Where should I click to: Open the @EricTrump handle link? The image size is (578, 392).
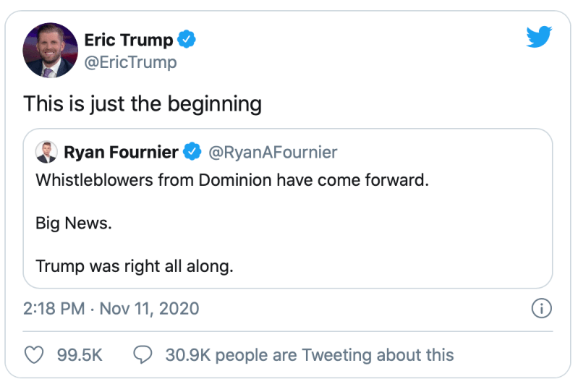(130, 62)
